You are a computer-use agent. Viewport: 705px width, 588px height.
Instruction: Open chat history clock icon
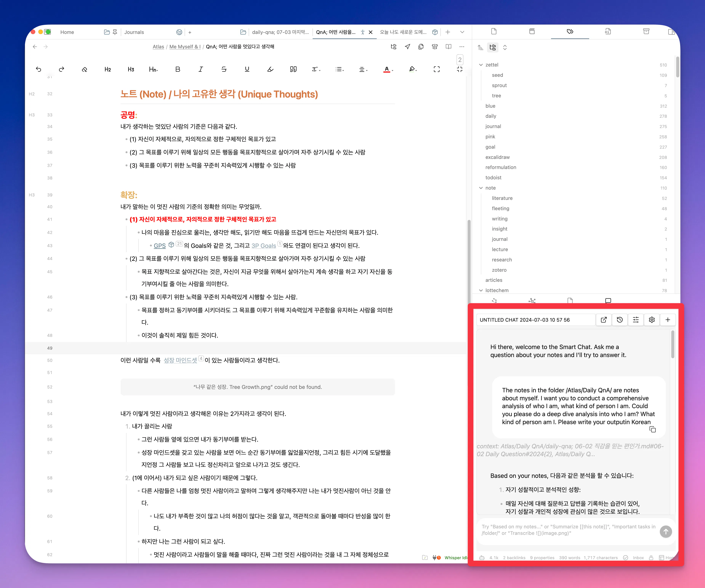point(619,320)
